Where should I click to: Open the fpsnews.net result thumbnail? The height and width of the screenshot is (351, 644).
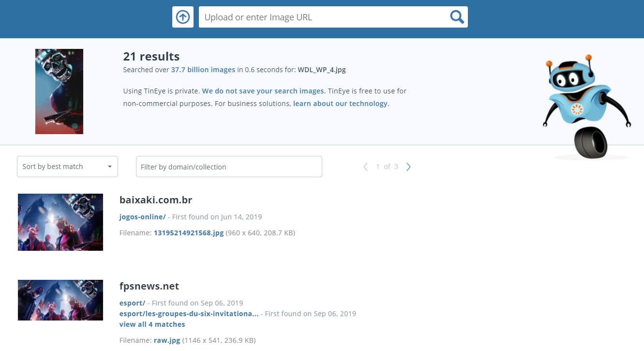[60, 300]
